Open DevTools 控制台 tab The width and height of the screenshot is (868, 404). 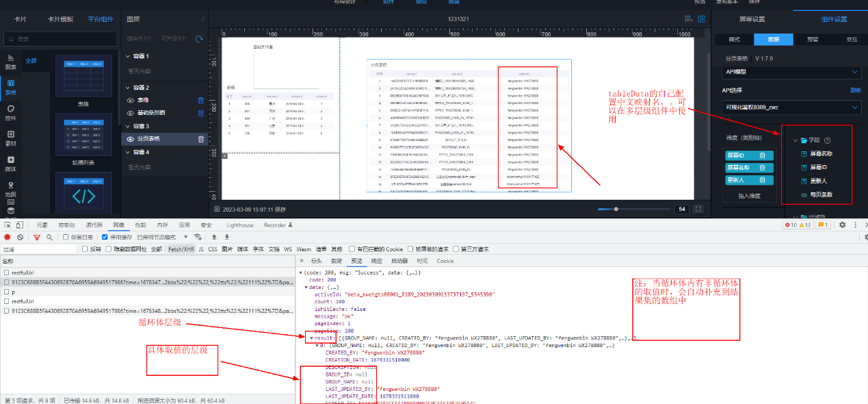click(67, 225)
